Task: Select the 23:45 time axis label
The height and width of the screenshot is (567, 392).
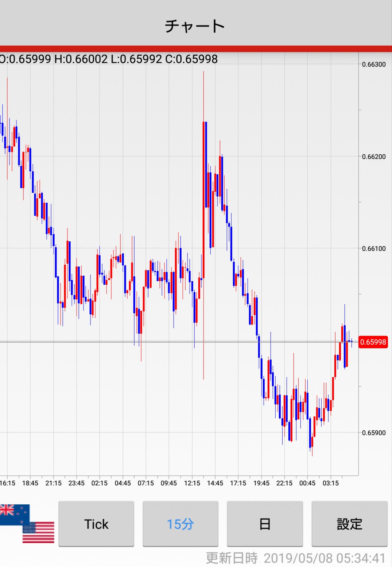Action: click(x=76, y=483)
